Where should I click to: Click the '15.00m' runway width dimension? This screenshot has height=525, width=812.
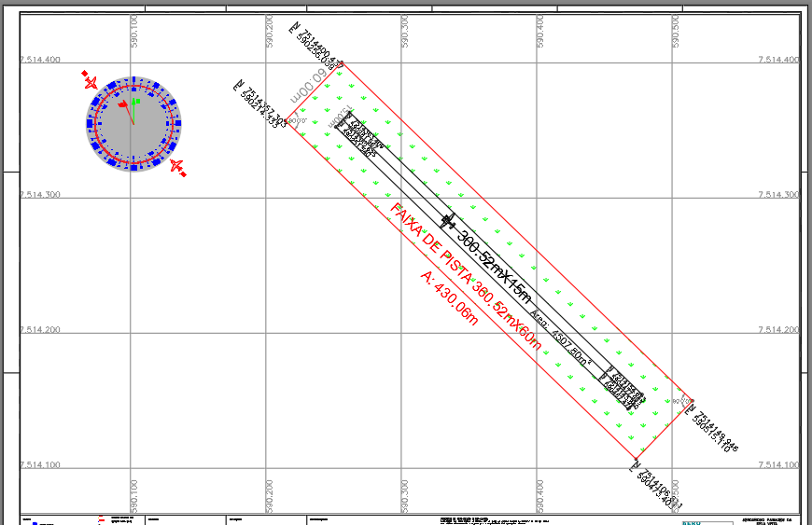coord(339,117)
